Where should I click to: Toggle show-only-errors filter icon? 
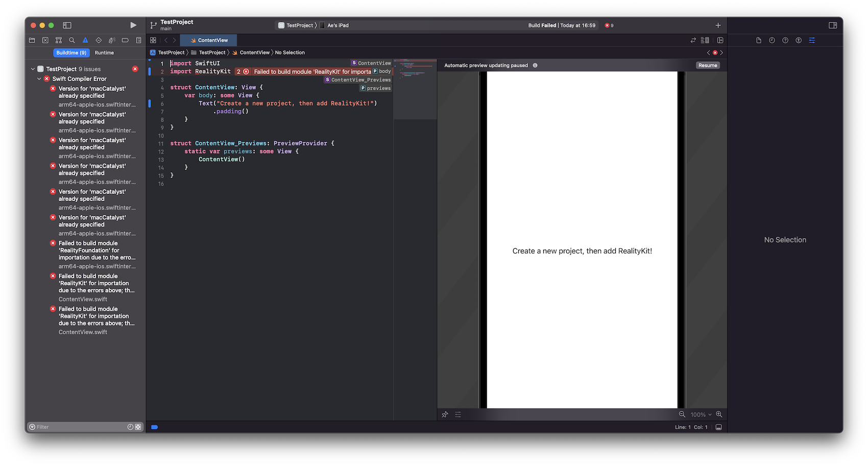[x=138, y=427]
